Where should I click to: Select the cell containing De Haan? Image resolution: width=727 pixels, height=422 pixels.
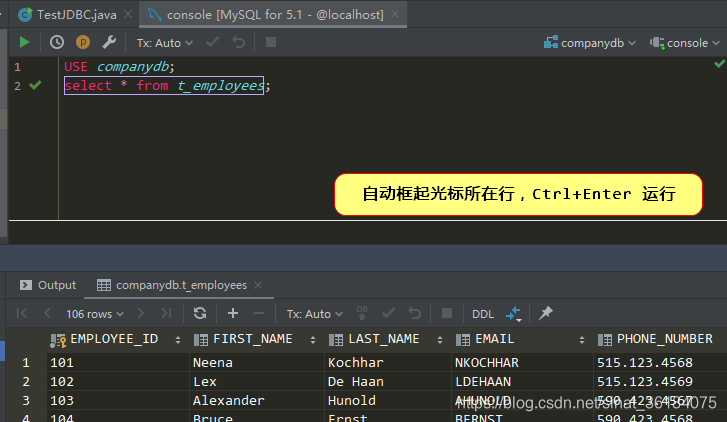coord(388,382)
